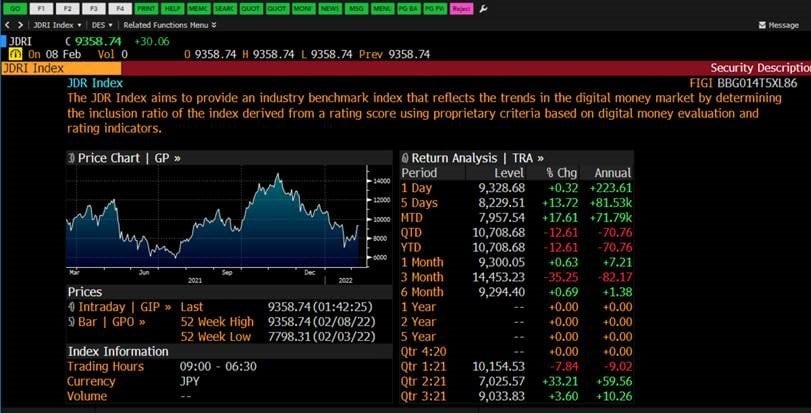Click the Security Description header
The image size is (811, 413).
coord(760,68)
